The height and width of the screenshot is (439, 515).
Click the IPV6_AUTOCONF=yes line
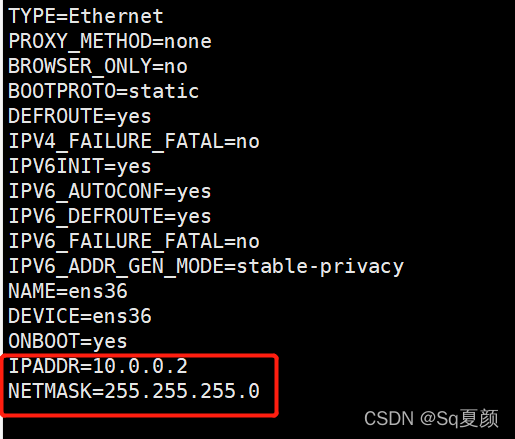point(110,191)
